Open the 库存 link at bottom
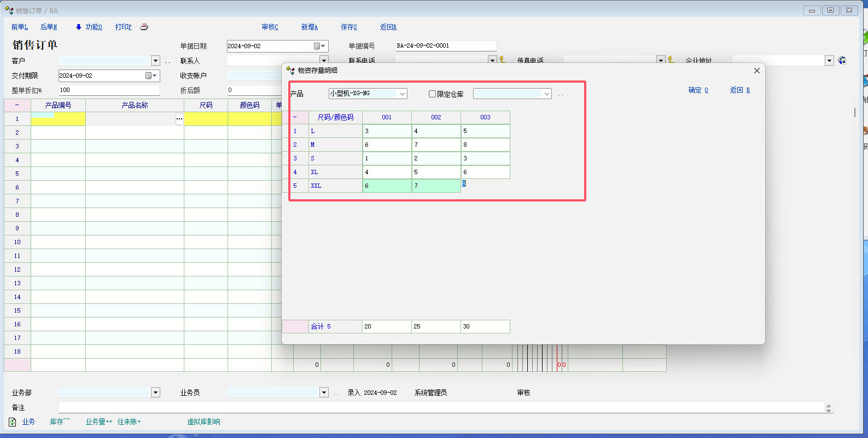This screenshot has width=868, height=438. [x=59, y=422]
